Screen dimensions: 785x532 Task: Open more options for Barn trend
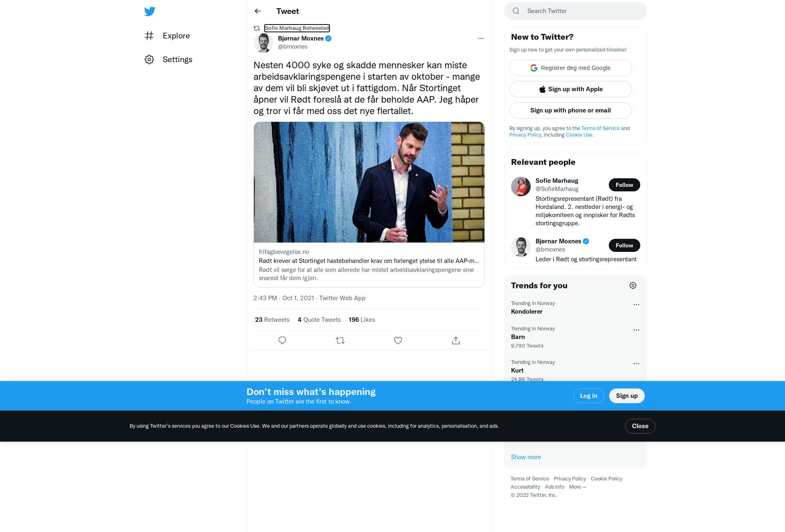(x=636, y=330)
